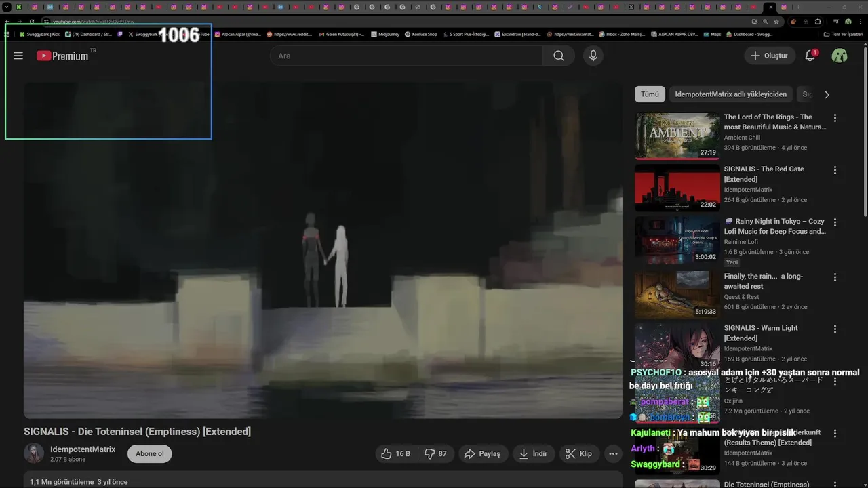Go back using browser back arrow
Screen dimensions: 868x488
coord(7,22)
